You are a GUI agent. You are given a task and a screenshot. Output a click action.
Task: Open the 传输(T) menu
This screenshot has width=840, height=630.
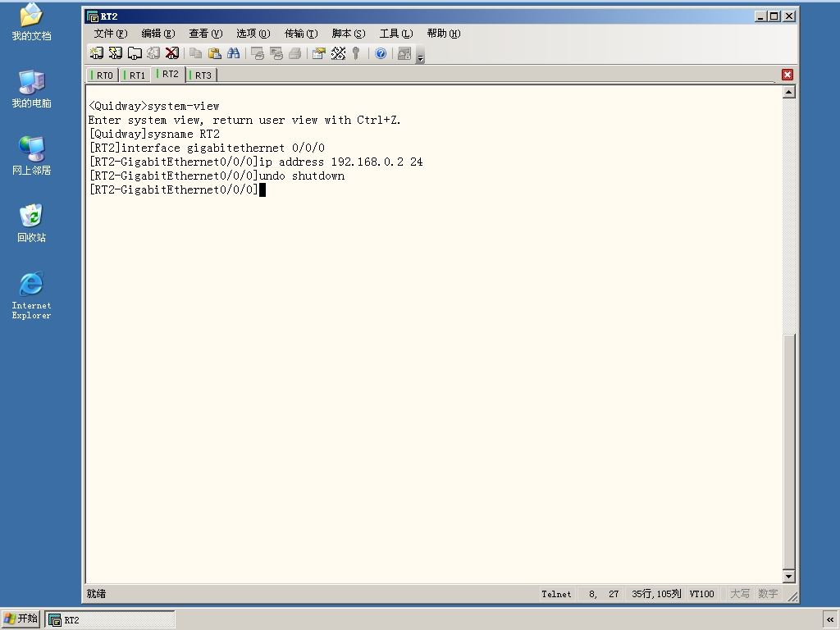tap(301, 33)
